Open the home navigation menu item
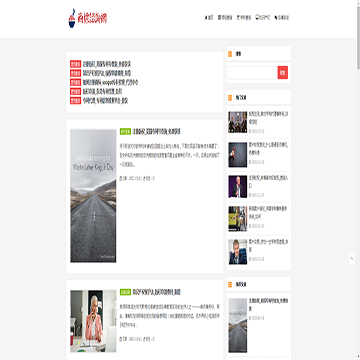Viewport: 360px width, 360px height. (209, 18)
